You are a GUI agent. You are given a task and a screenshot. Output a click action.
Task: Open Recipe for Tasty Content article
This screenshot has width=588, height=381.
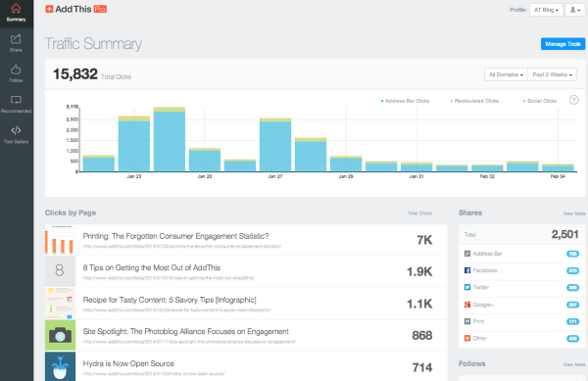tap(170, 300)
